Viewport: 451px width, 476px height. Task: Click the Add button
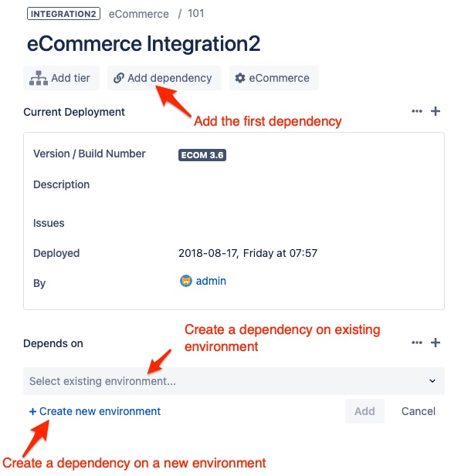pos(365,411)
